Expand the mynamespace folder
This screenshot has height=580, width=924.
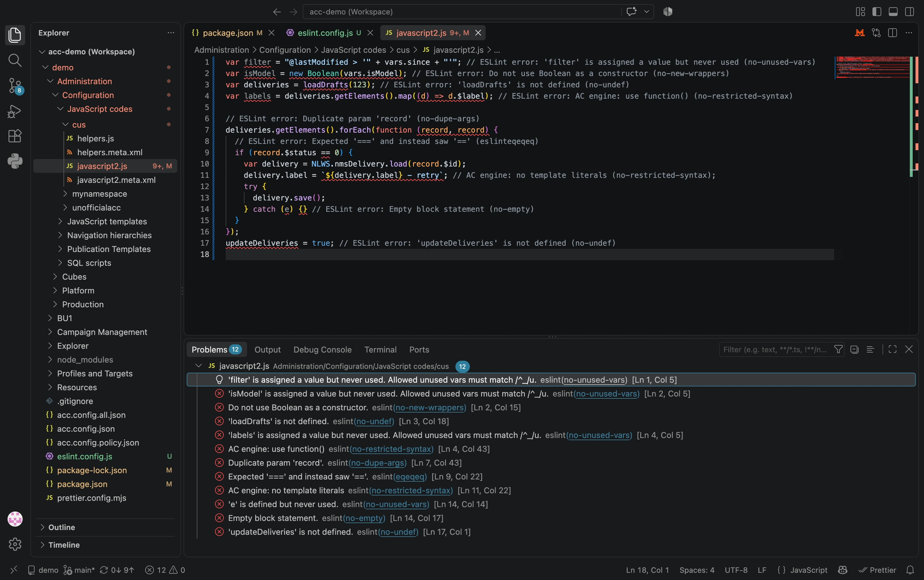(65, 194)
